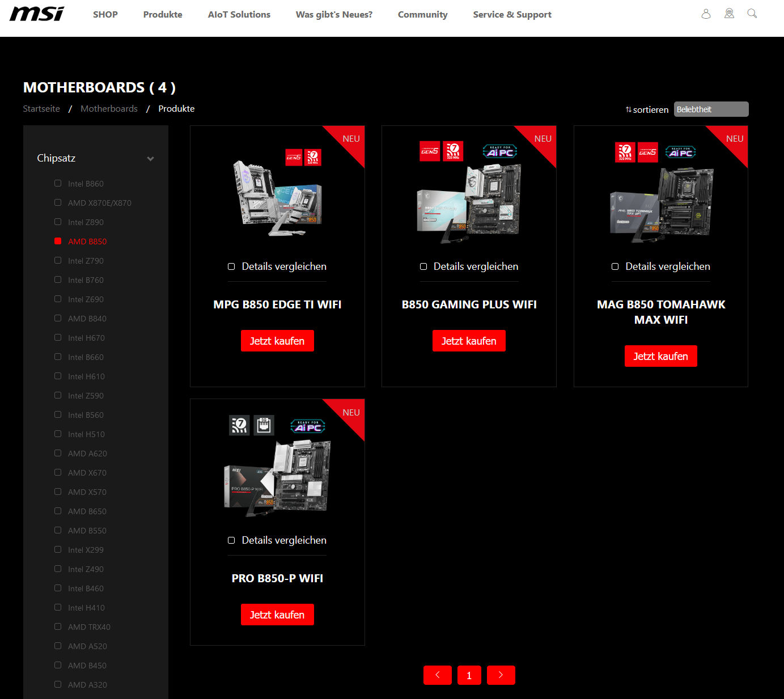Select the AMD A320 chipset label

point(87,685)
